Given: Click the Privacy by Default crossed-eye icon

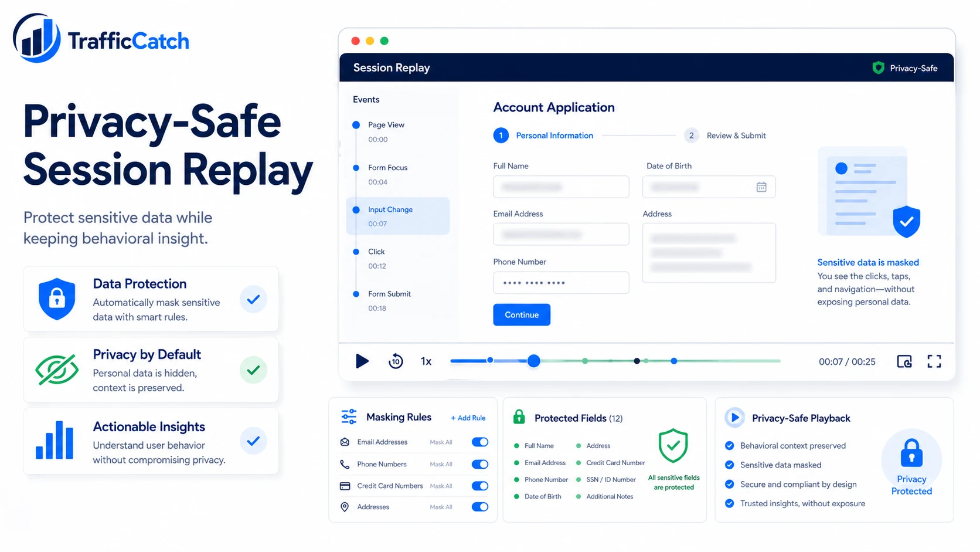Looking at the screenshot, I should 57,370.
